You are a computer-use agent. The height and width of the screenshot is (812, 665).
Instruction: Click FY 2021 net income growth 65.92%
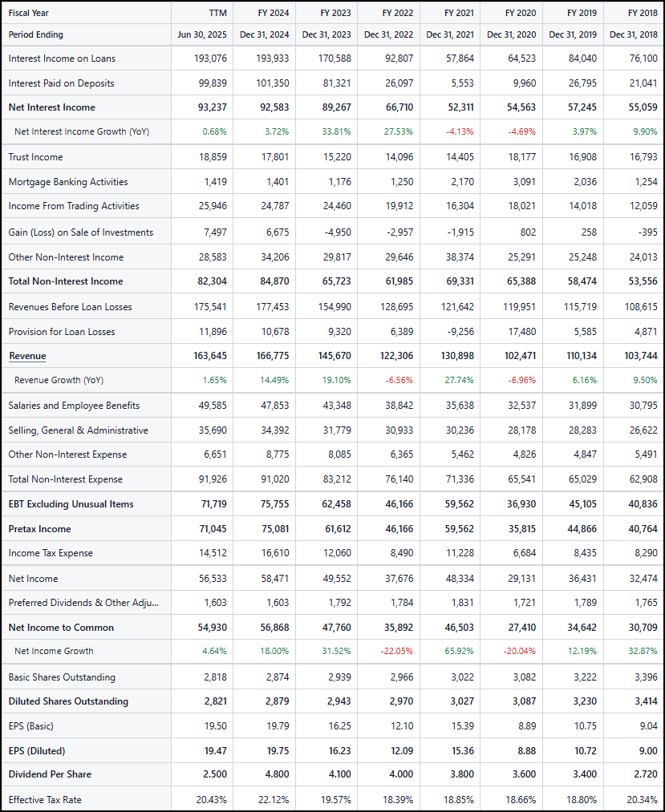coord(459,651)
